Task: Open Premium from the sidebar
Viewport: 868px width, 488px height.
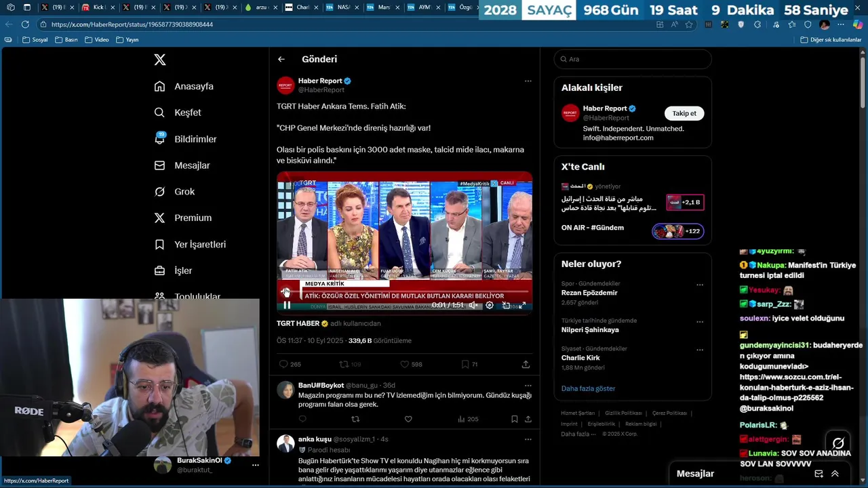Action: [182, 218]
